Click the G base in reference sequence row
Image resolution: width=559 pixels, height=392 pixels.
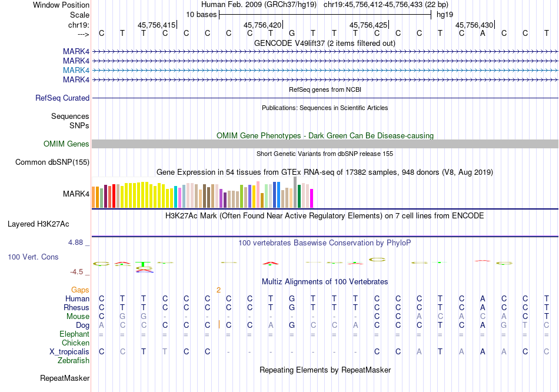point(292,33)
